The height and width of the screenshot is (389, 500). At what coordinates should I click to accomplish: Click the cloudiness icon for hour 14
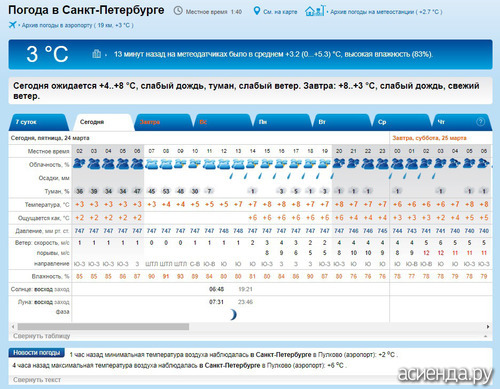[x=252, y=164]
